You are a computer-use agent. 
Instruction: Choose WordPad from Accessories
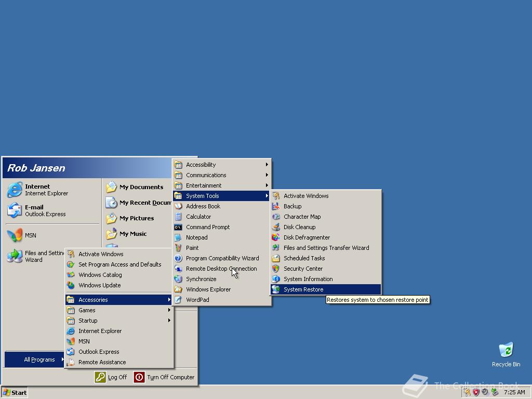221,300
